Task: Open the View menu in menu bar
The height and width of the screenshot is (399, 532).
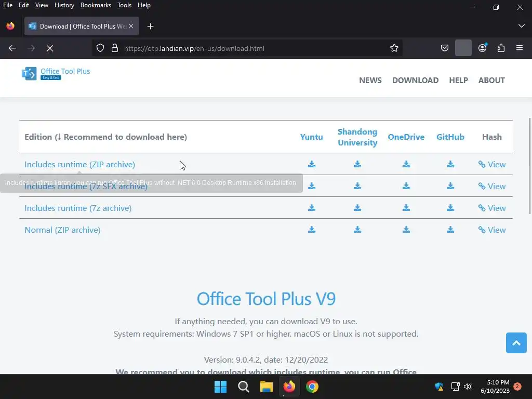Action: click(42, 5)
